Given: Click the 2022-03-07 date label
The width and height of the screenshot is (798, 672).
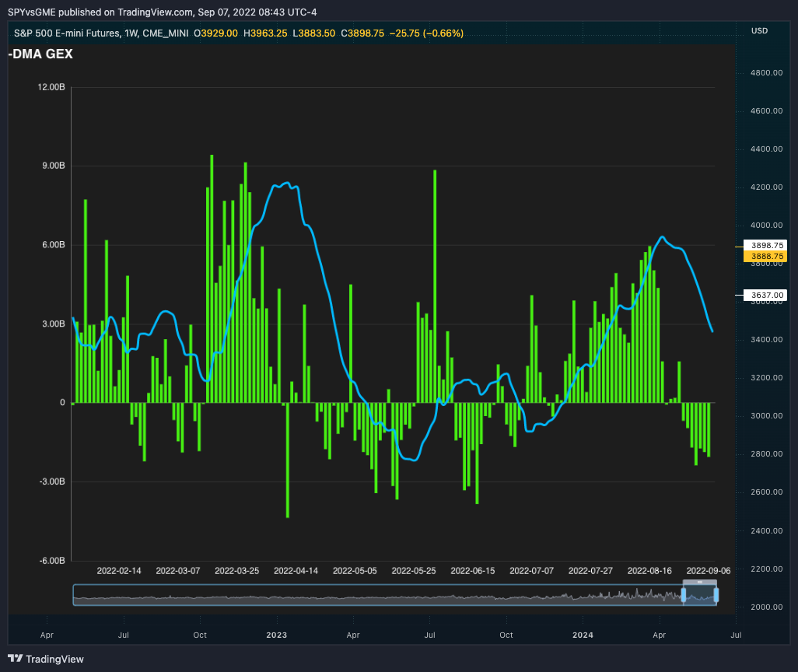Looking at the screenshot, I should pyautogui.click(x=178, y=571).
